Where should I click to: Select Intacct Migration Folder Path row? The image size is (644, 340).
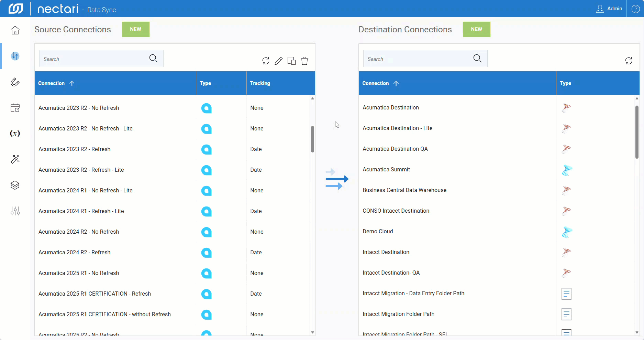(496, 314)
